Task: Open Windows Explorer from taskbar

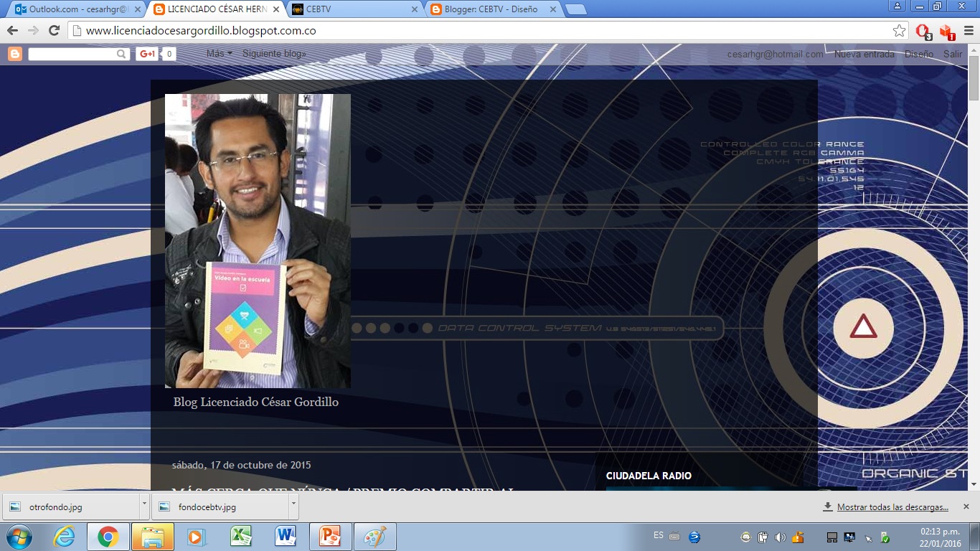Action: pyautogui.click(x=152, y=537)
